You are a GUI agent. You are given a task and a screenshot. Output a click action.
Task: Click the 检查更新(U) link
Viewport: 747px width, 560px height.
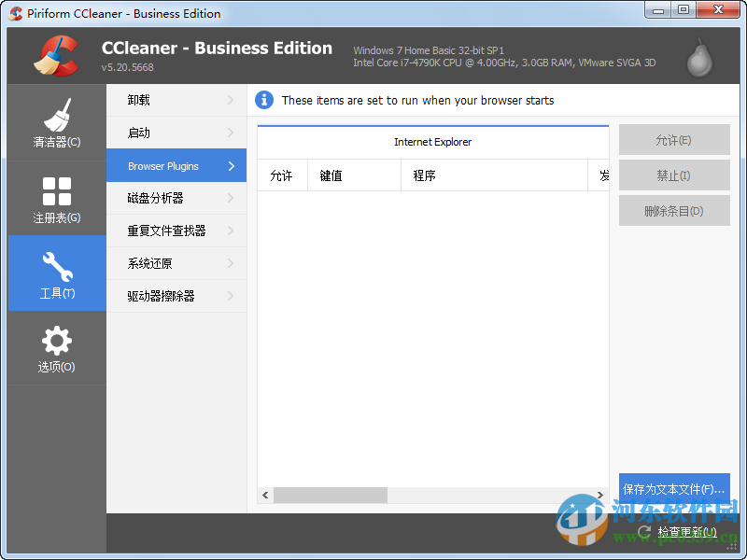coord(687,532)
